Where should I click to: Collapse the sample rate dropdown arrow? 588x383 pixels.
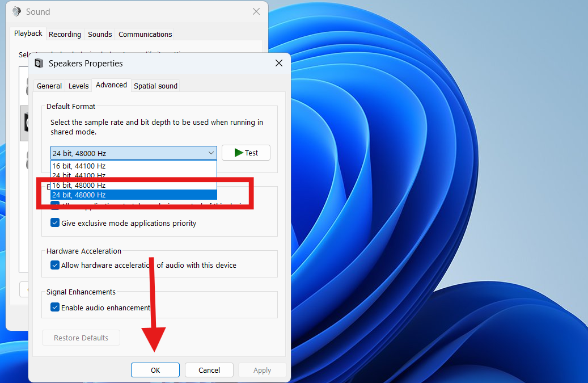point(211,153)
